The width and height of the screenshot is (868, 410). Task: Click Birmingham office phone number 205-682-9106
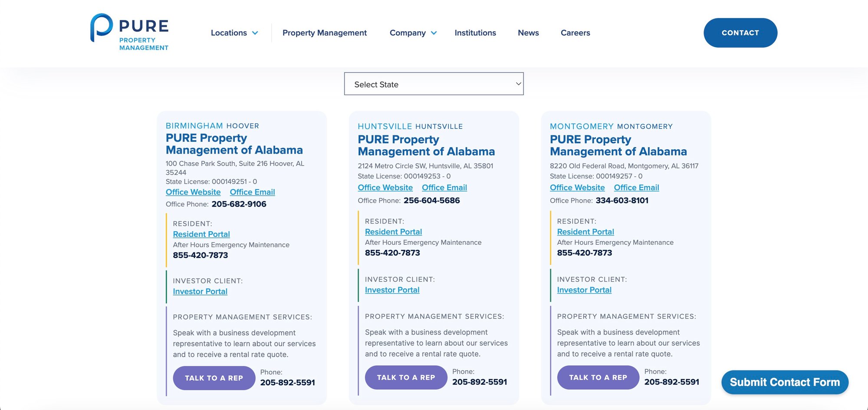239,204
